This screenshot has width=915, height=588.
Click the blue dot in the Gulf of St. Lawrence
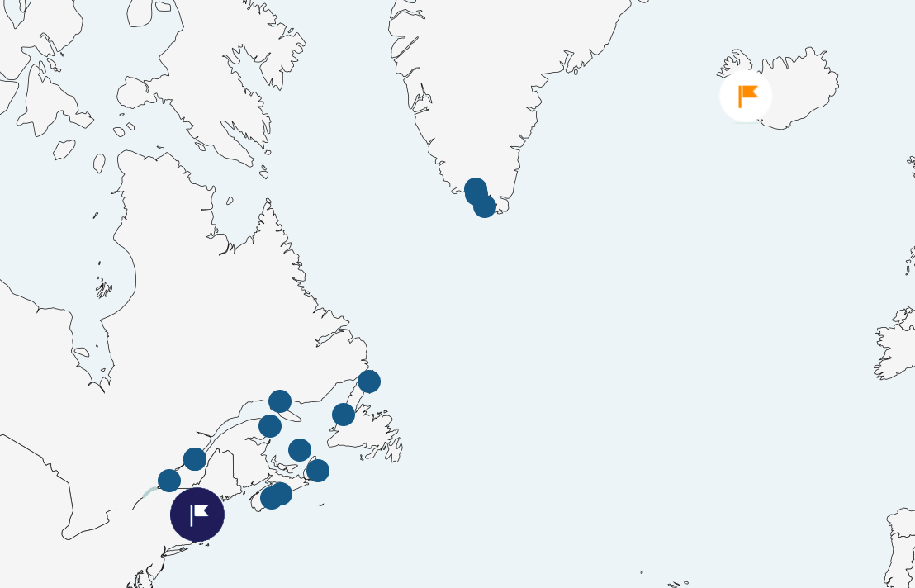click(300, 450)
